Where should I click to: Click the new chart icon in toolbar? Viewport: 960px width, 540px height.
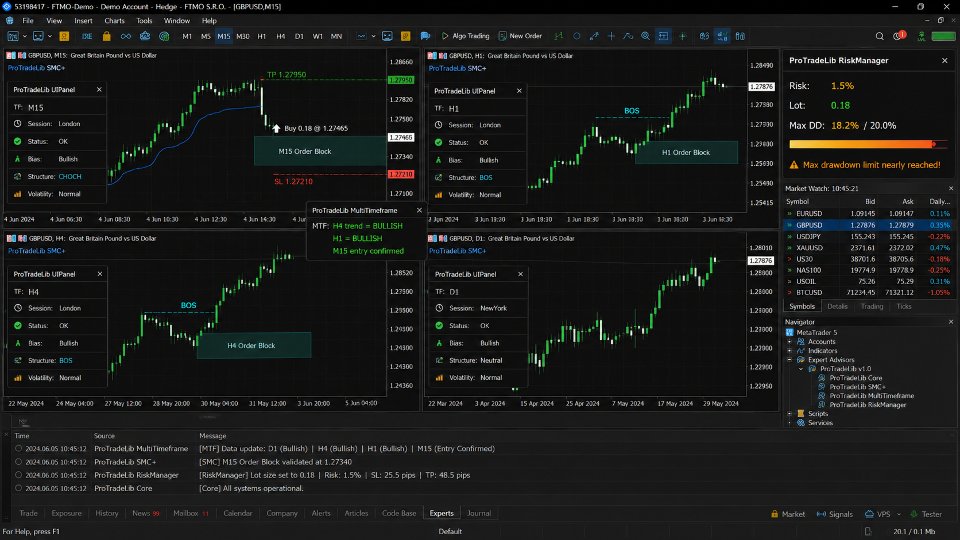12,36
